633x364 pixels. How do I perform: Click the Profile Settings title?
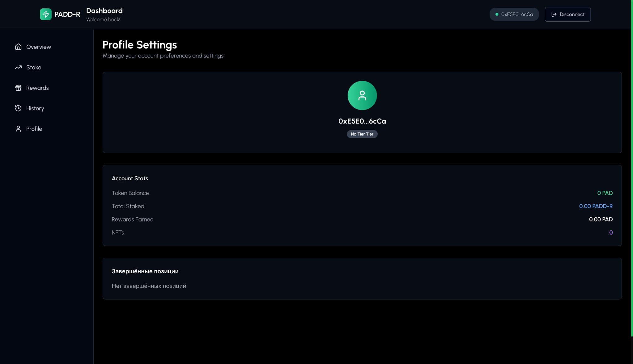140,45
